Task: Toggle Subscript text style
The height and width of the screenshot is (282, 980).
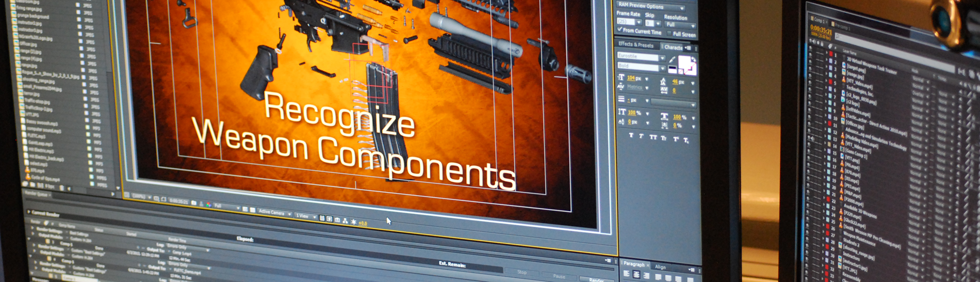Action: [686, 139]
